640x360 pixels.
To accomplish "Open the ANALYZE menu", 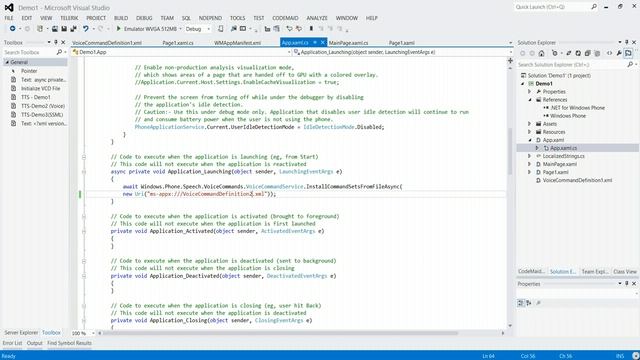I will (x=317, y=18).
